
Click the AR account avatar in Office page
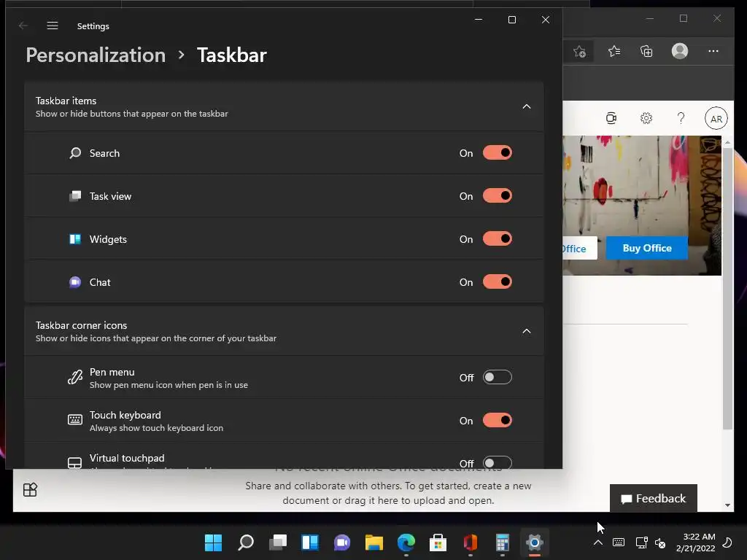[x=716, y=119]
